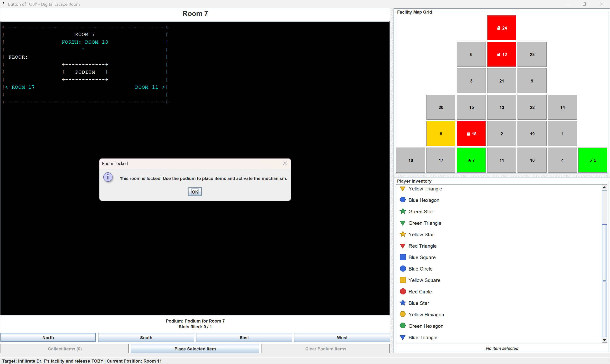610x364 pixels.
Task: Pick the Yellow Hexagon icon
Action: point(403,314)
